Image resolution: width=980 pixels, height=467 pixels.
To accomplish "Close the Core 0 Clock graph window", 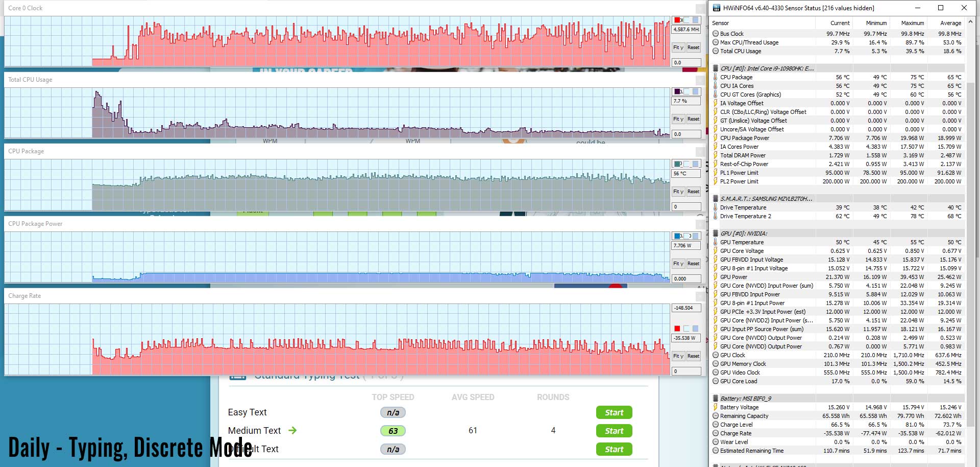I will pyautogui.click(x=700, y=8).
